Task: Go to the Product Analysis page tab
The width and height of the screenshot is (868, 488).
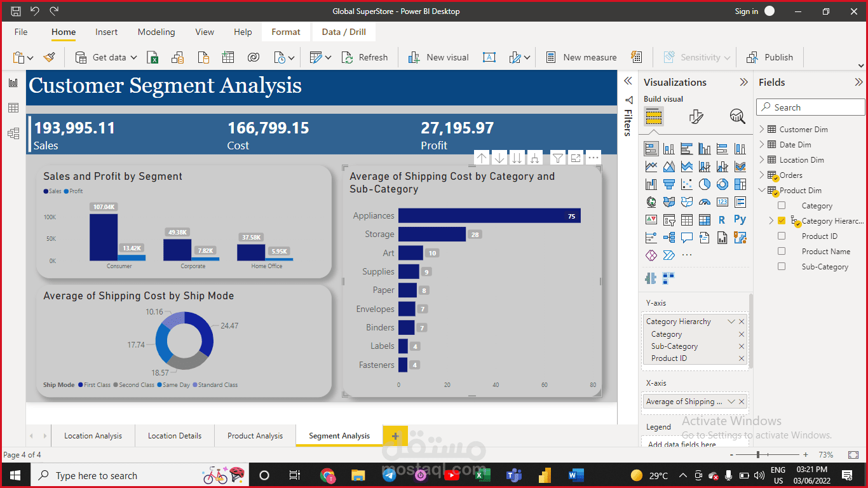Action: (x=255, y=436)
